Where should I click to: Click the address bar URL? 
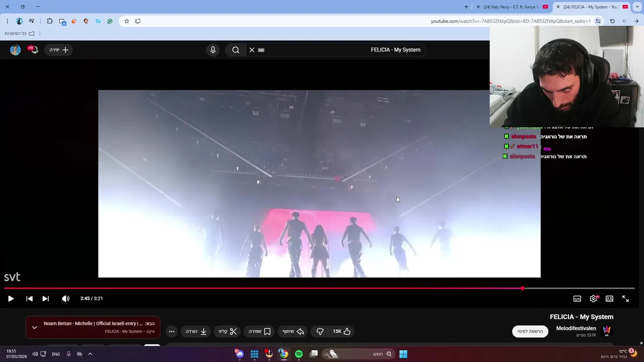(511, 21)
